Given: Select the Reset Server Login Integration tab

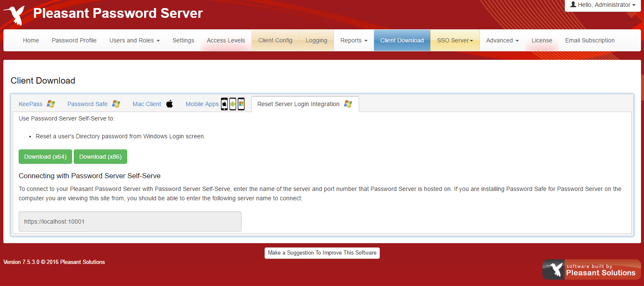Looking at the screenshot, I should [x=305, y=104].
